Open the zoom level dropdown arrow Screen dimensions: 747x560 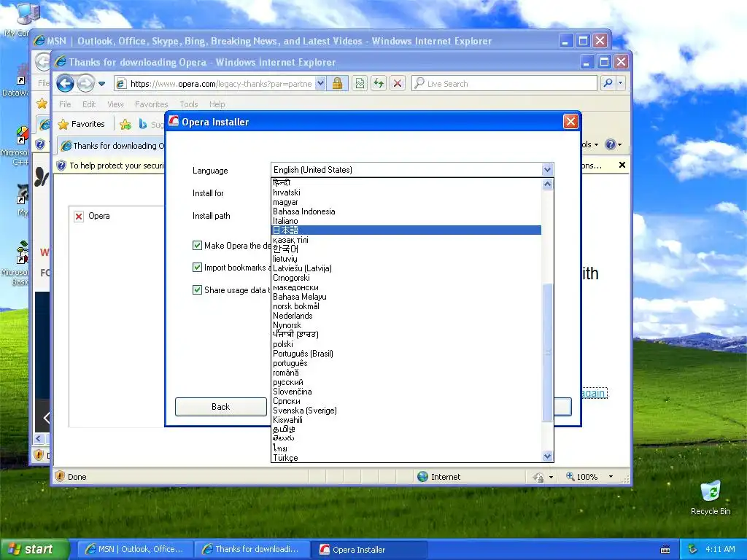(x=611, y=477)
